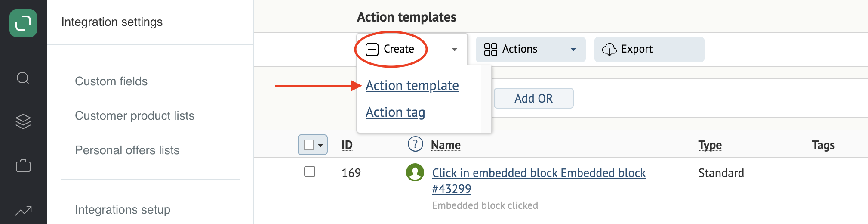Open Click in embedded block template link
Viewport: 868px width, 224px height.
click(x=539, y=180)
